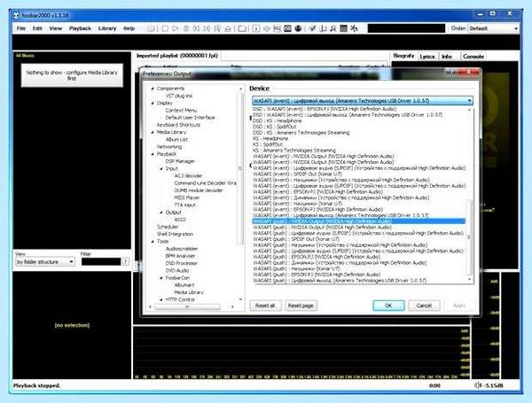
Task: Open the Order Default dropdown
Action: (493, 28)
